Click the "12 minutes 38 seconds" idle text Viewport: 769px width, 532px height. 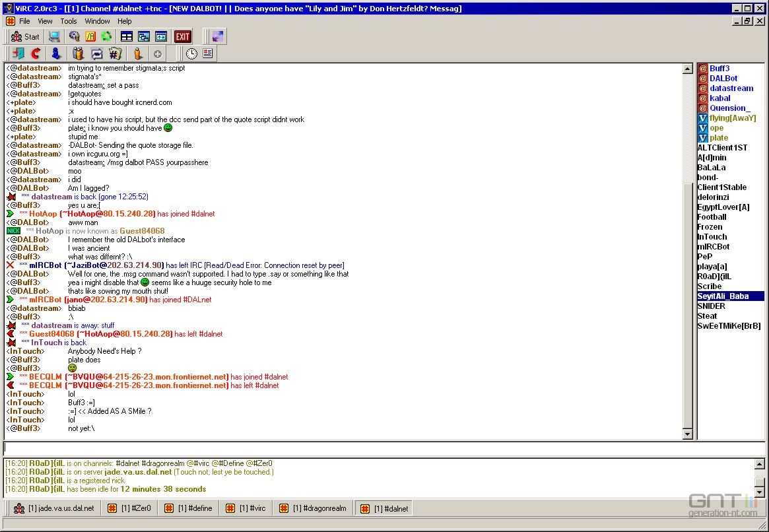click(x=163, y=489)
